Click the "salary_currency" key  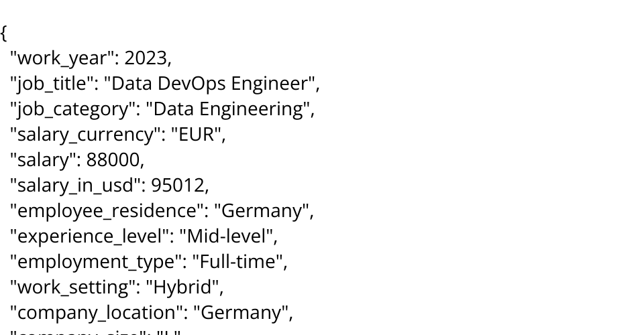tap(82, 135)
